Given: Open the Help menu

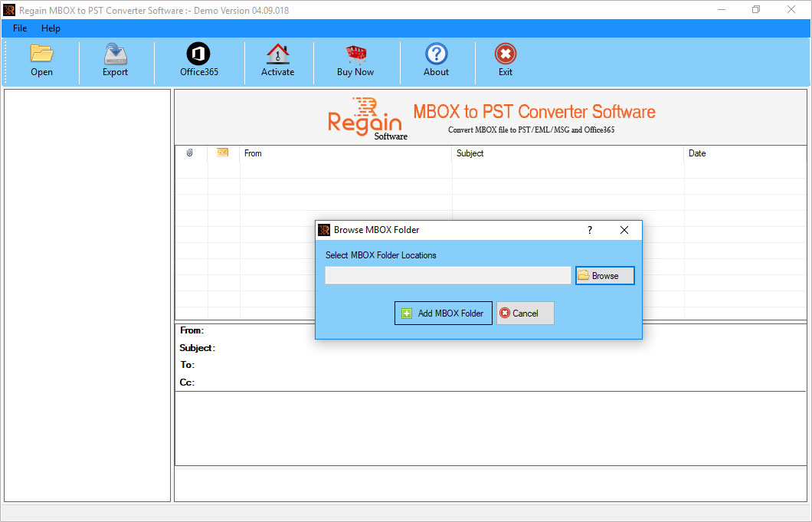Looking at the screenshot, I should point(51,28).
